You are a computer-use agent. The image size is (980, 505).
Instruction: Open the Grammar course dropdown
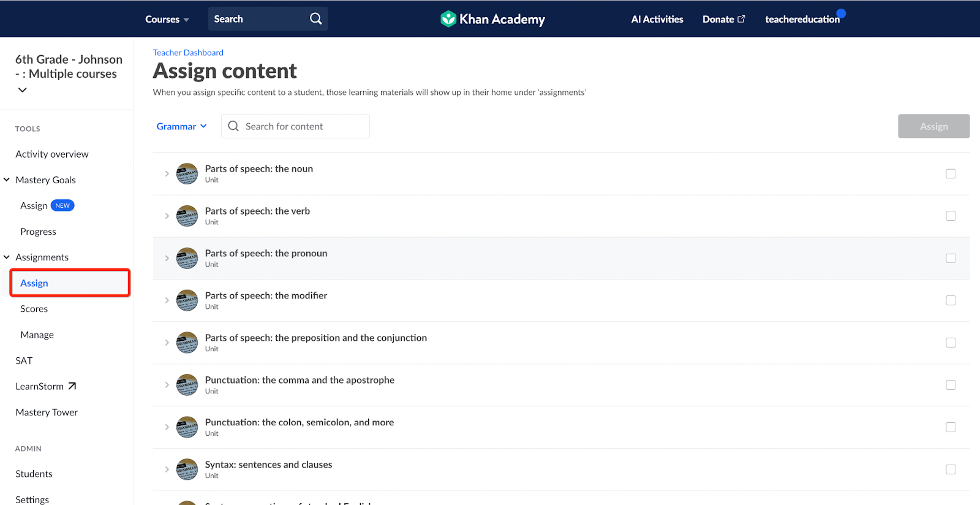point(182,126)
